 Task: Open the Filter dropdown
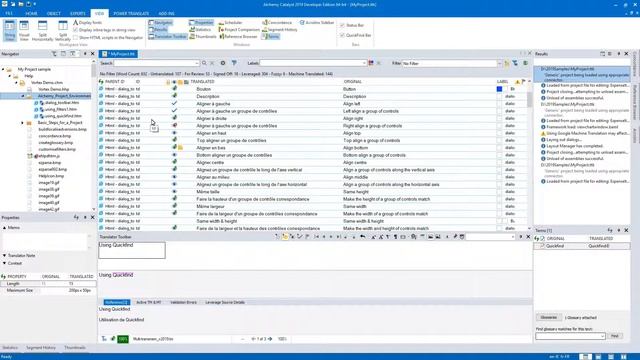coord(499,63)
